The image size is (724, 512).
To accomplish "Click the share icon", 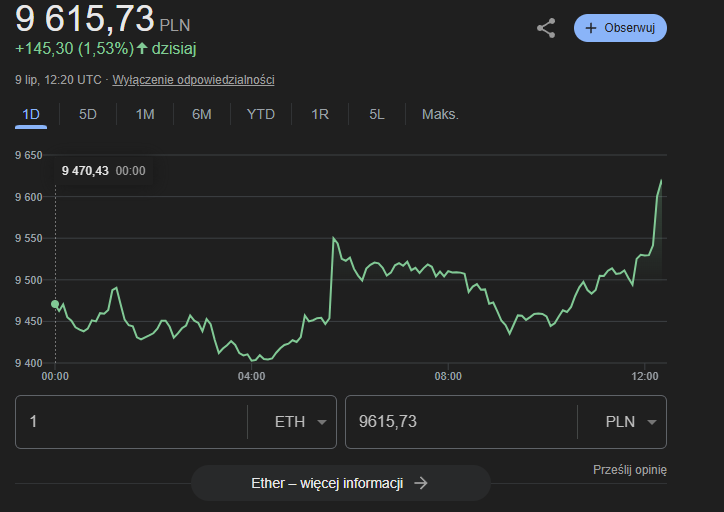I will [546, 28].
